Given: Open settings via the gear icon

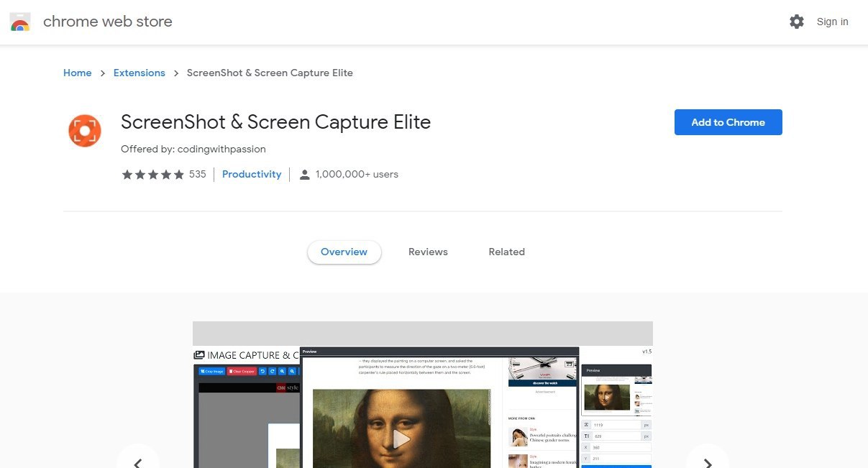Looking at the screenshot, I should pos(797,22).
